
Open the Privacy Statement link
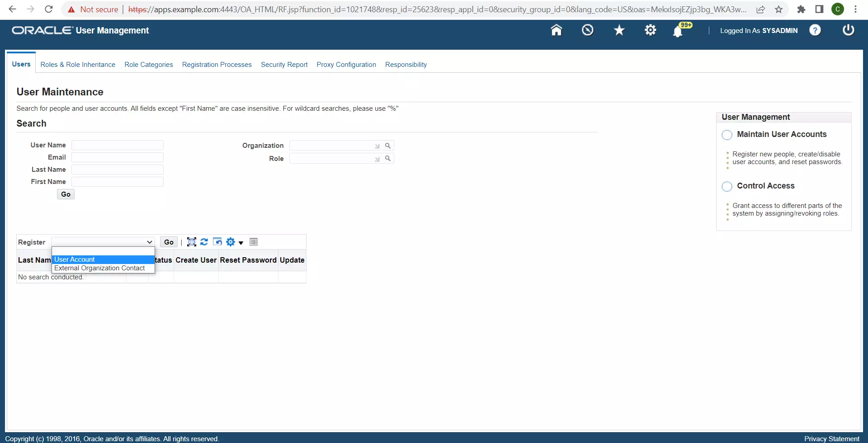(832, 438)
